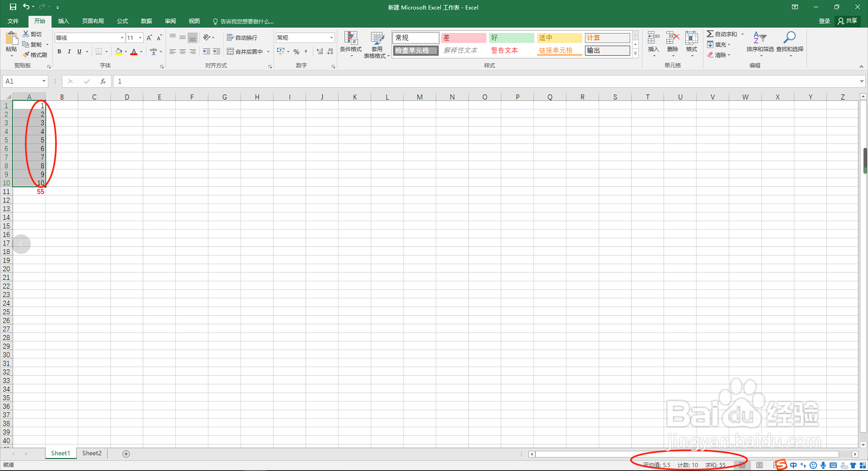Screen dimensions: 868x471
Task: Decrease font size with the smaller A
Action: tap(159, 37)
